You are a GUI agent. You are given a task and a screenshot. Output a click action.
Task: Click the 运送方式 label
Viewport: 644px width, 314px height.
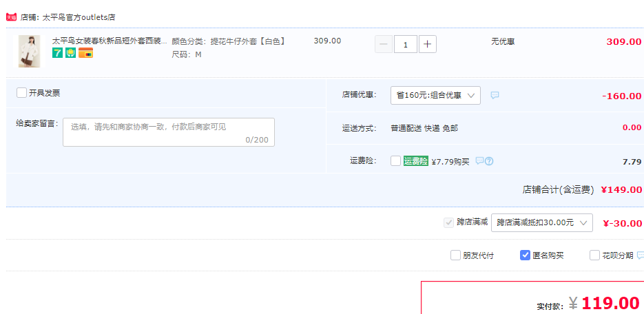click(360, 129)
